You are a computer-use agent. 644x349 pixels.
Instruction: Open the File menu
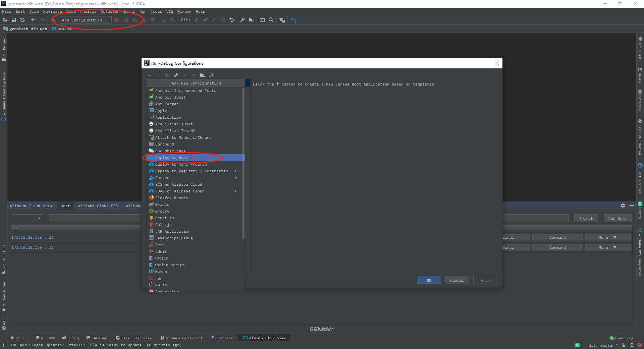(6, 11)
